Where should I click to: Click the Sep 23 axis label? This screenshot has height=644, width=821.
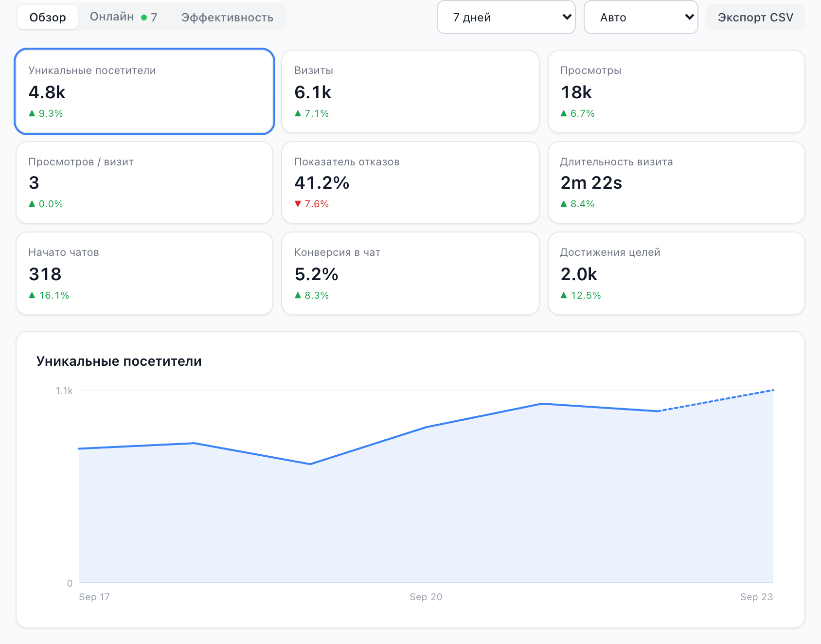point(757,597)
